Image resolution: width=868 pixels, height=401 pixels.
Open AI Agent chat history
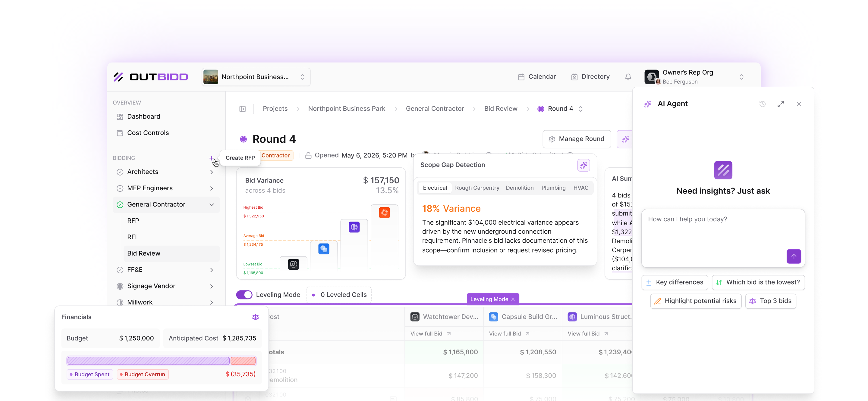762,104
